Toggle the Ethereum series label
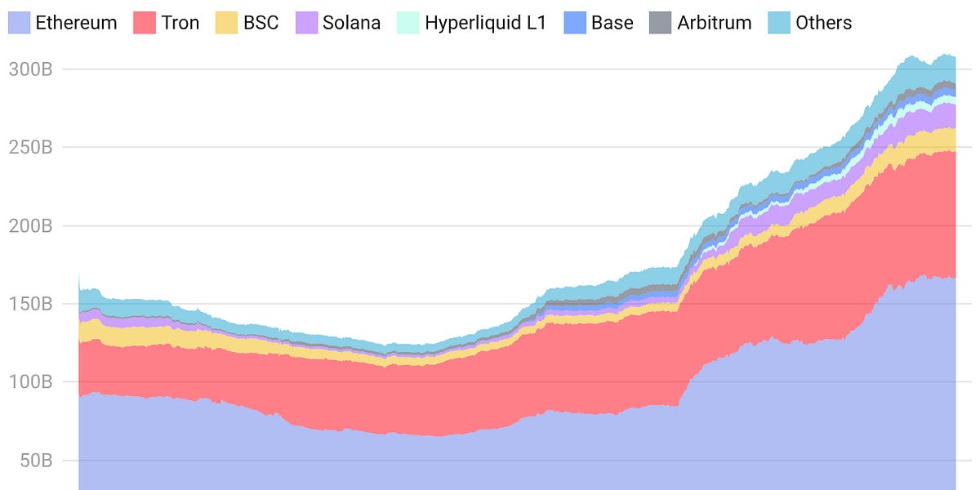The height and width of the screenshot is (490, 980). pos(76,22)
